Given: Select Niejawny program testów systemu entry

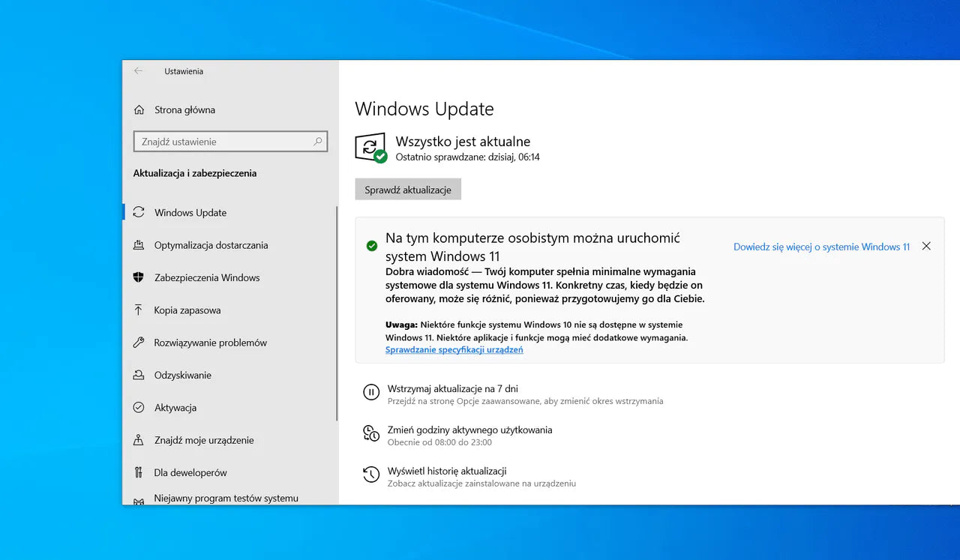Looking at the screenshot, I should click(225, 498).
